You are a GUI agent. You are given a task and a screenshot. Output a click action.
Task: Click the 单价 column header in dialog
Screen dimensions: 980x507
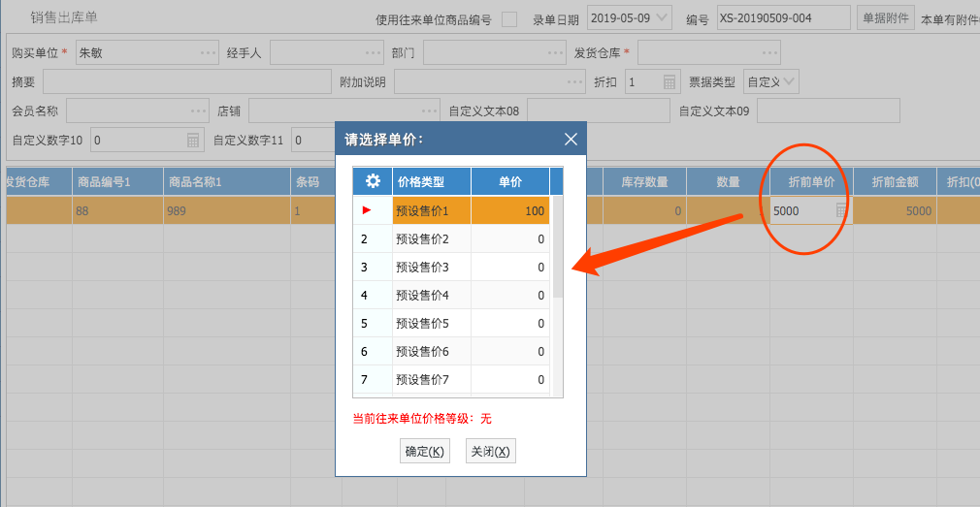(509, 181)
